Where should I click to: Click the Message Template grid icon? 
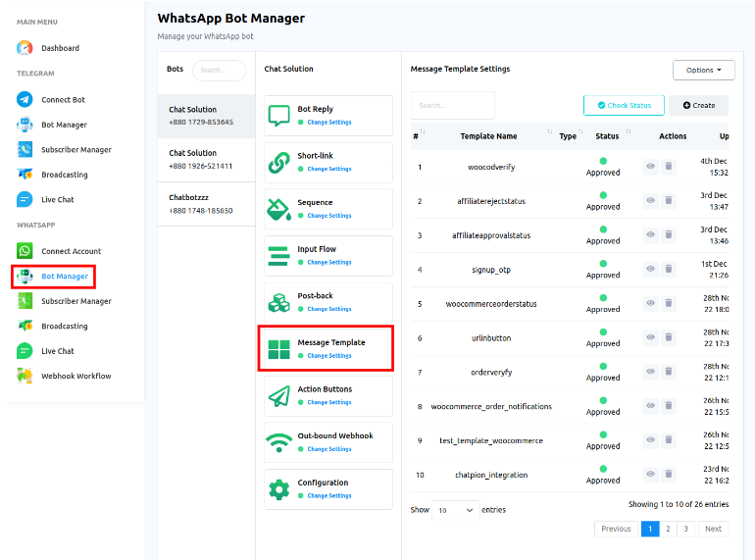pyautogui.click(x=279, y=349)
